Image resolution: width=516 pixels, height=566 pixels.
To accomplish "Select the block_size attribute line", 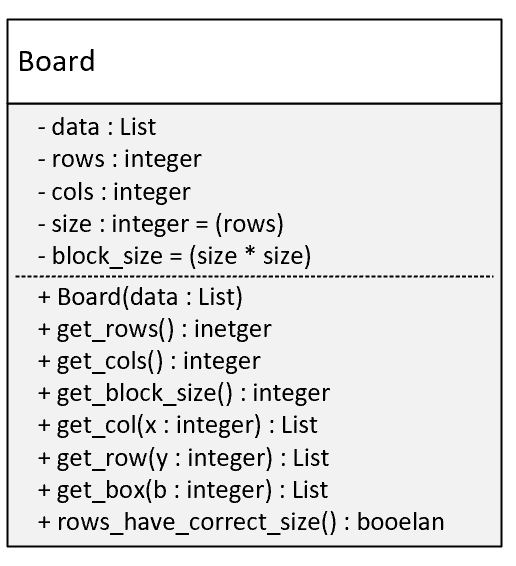I will pyautogui.click(x=174, y=256).
